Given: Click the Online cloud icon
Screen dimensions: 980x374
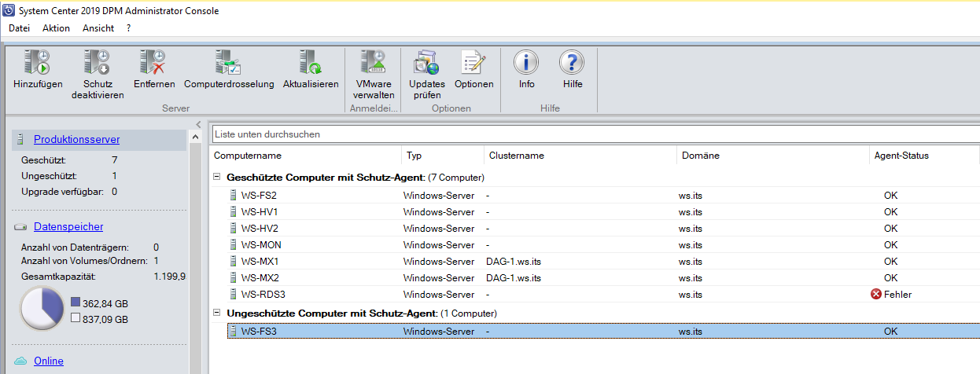Looking at the screenshot, I should click(x=20, y=361).
